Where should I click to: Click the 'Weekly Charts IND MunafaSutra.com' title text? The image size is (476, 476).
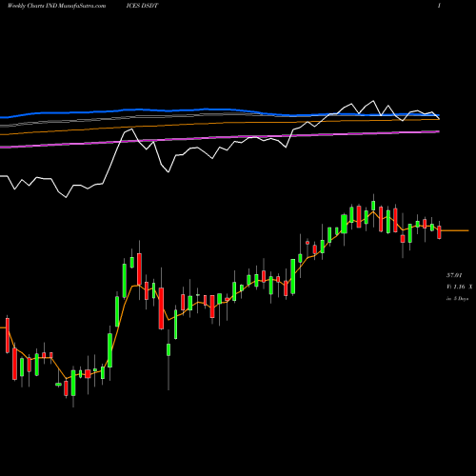click(56, 6)
